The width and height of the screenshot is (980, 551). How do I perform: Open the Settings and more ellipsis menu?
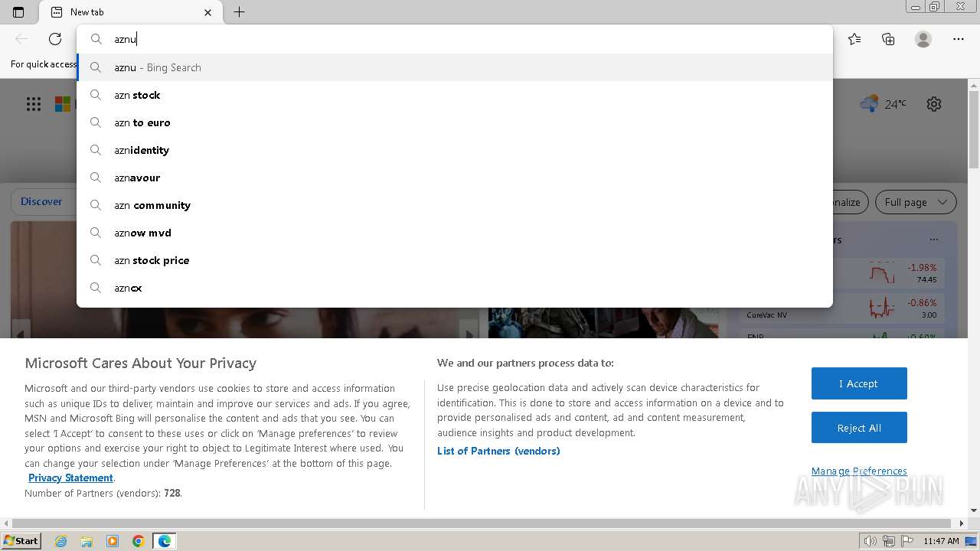pos(959,39)
